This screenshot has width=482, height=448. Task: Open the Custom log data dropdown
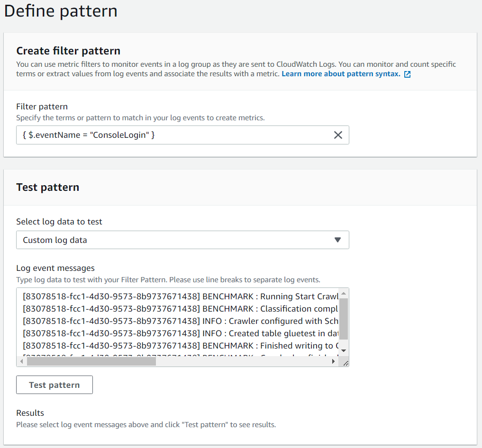click(x=182, y=240)
